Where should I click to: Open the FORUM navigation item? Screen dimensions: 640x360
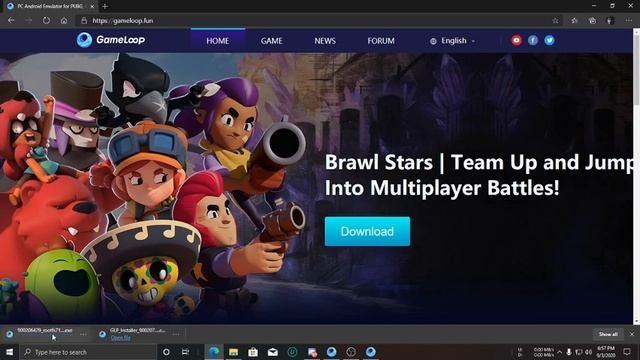point(381,41)
